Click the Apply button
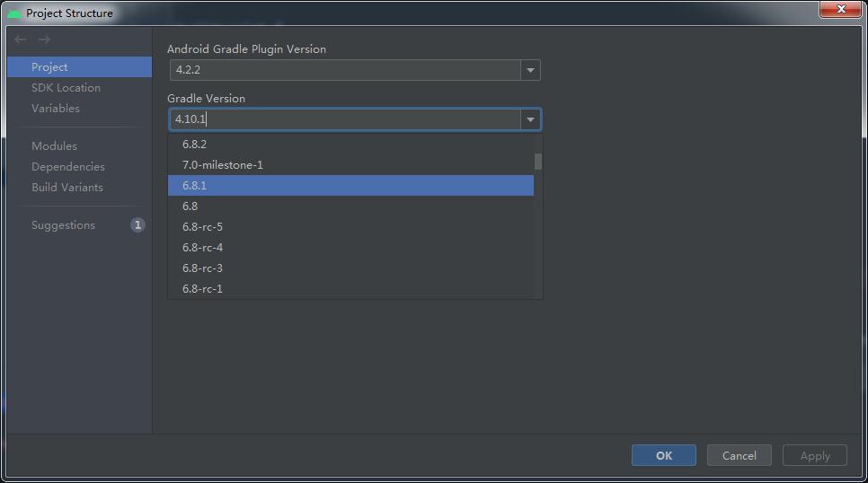The width and height of the screenshot is (868, 483). [815, 455]
